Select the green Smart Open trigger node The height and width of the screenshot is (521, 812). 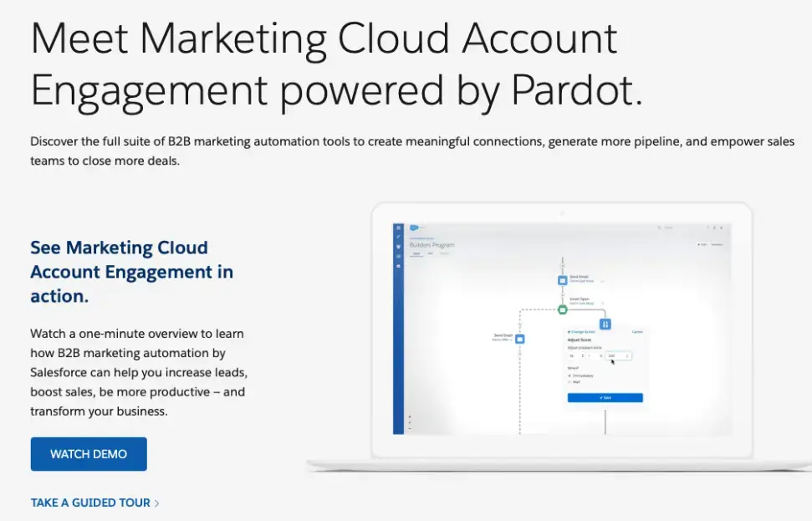(562, 309)
